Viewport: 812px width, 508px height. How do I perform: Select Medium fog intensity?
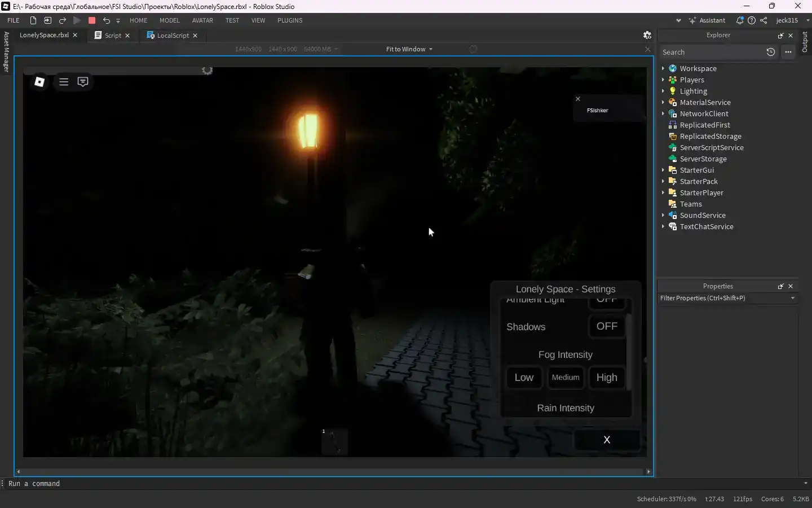pos(566,378)
